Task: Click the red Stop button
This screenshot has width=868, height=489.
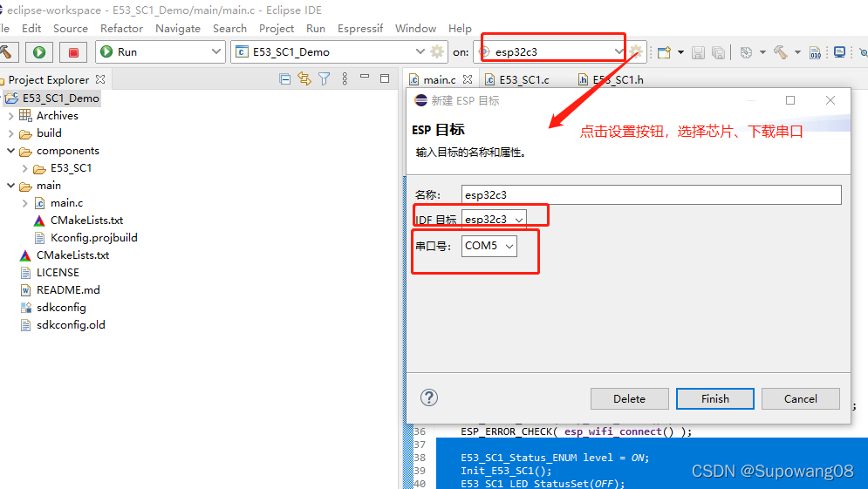Action: [x=73, y=52]
